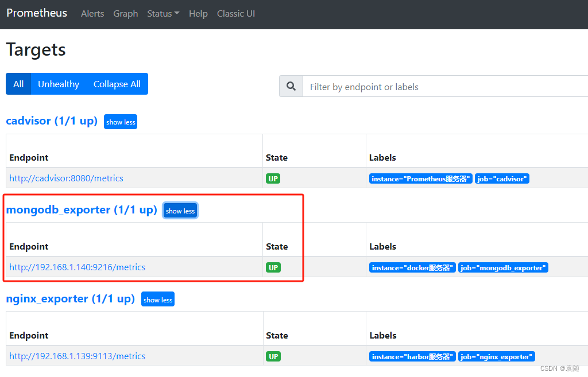
Task: Click the instance="harbor服务器" label badge
Action: (412, 356)
